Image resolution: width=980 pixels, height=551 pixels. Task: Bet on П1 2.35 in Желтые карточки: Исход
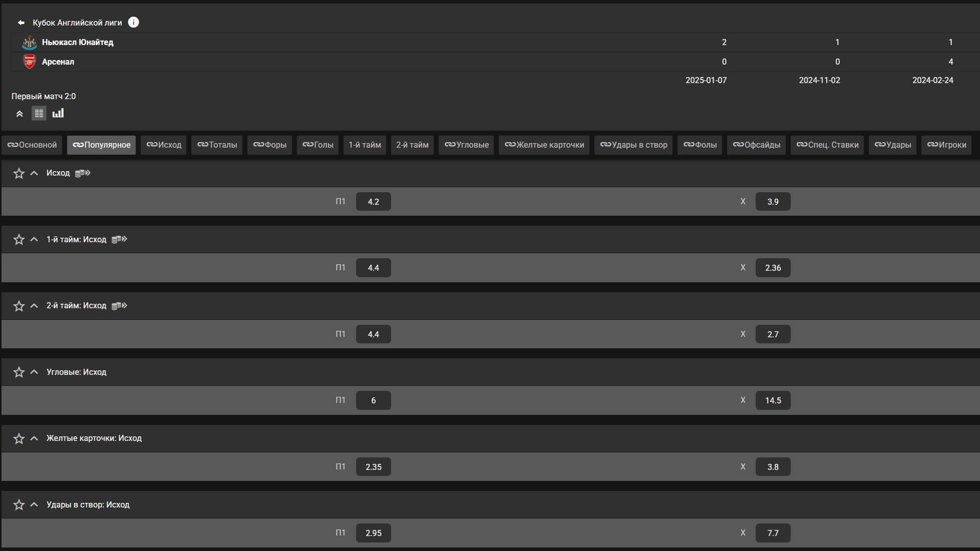pyautogui.click(x=374, y=467)
